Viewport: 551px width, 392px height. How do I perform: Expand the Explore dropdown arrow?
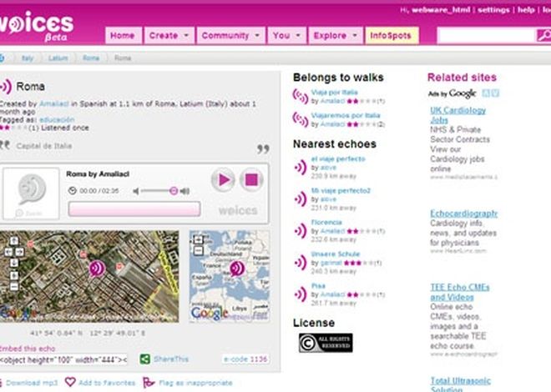(x=355, y=35)
